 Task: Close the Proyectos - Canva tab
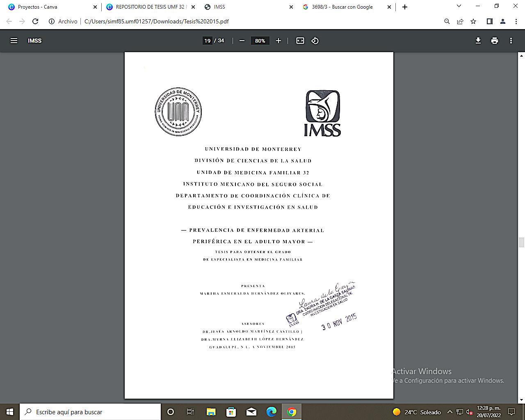click(x=95, y=7)
